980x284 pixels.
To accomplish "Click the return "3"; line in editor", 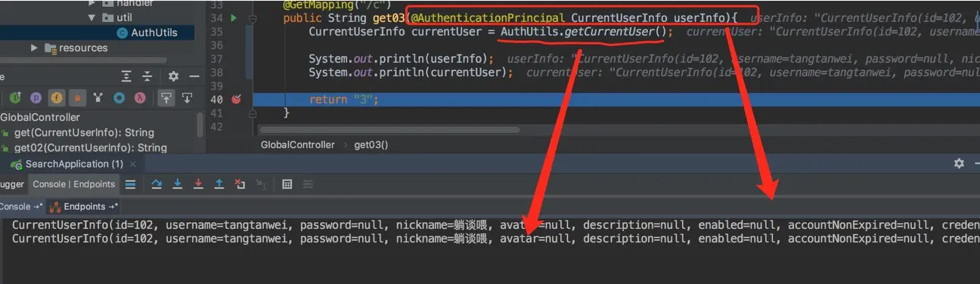I will point(343,100).
